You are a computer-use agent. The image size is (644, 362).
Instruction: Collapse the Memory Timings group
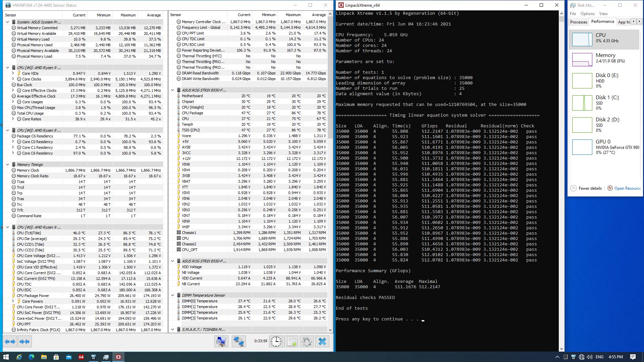7,164
